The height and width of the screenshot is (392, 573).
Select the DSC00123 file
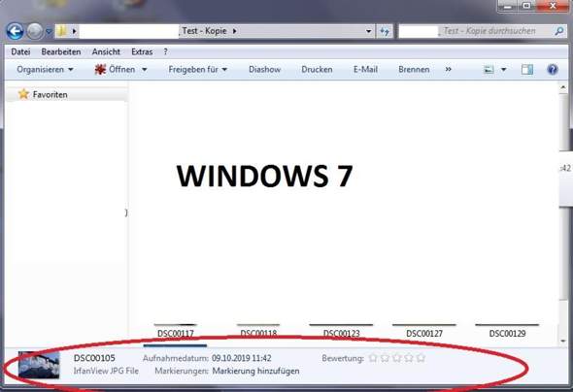[x=341, y=333]
